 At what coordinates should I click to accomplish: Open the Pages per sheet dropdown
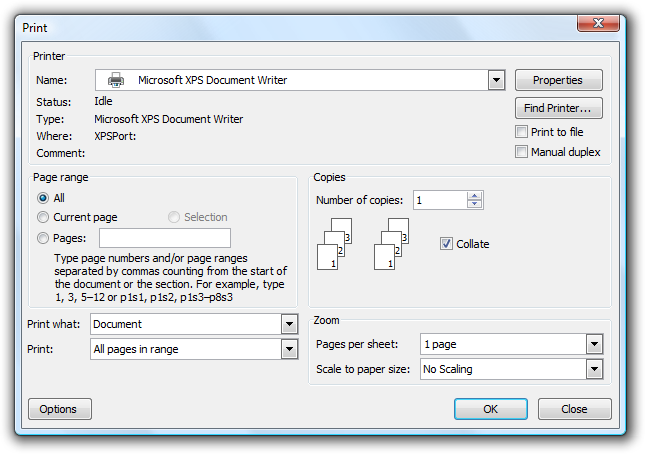594,344
